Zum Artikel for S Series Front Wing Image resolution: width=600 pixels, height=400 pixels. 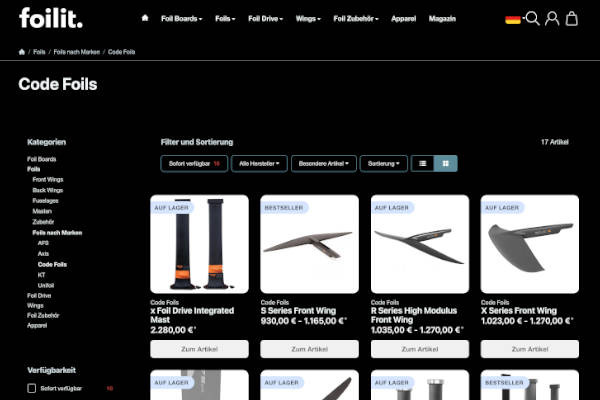pos(310,349)
